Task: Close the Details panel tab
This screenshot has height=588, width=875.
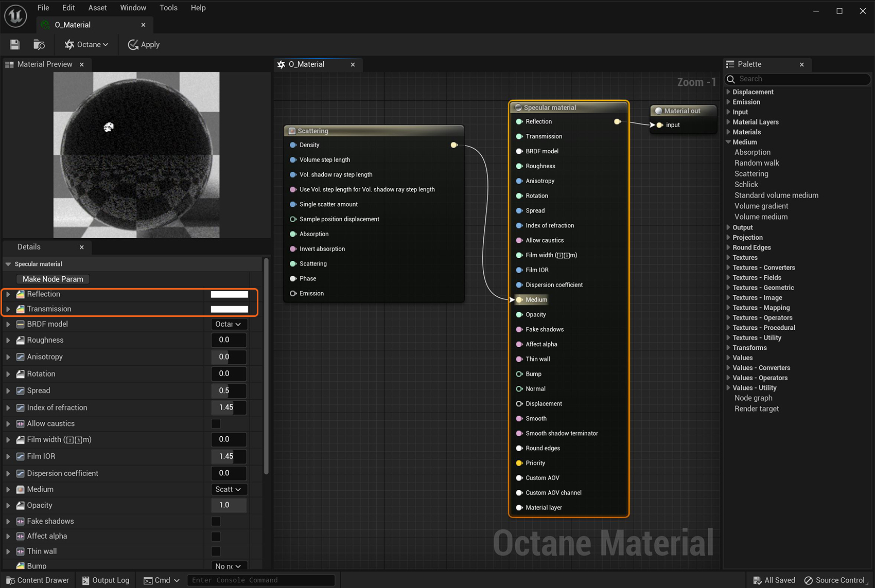Action: [x=81, y=247]
